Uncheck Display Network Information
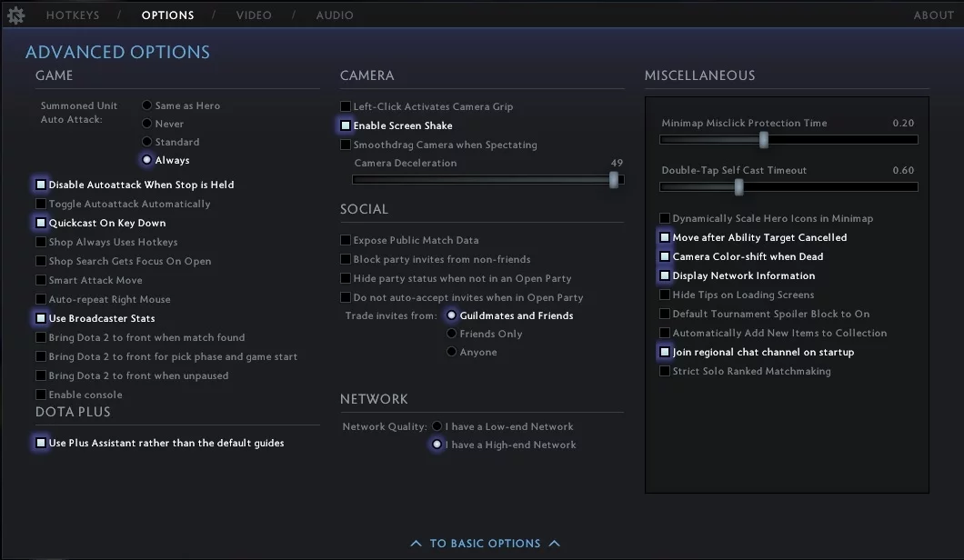The width and height of the screenshot is (964, 560). tap(665, 275)
